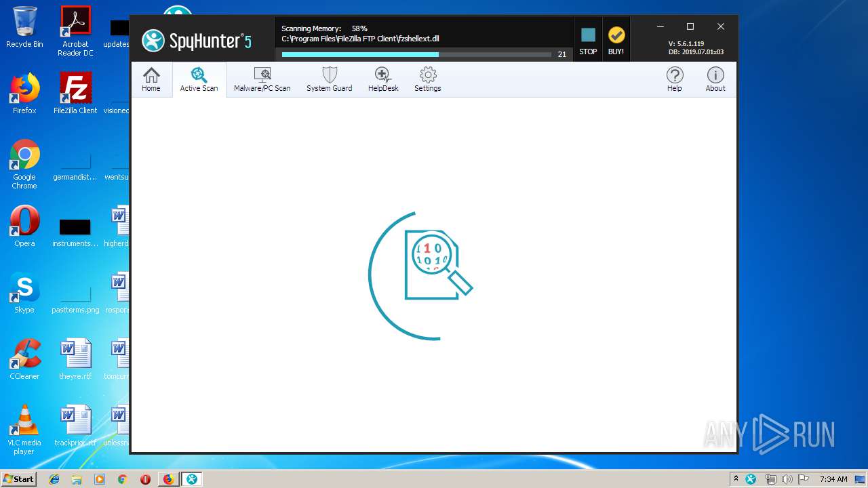
Task: Click the SpyHunter system tray icon
Action: coord(751,479)
